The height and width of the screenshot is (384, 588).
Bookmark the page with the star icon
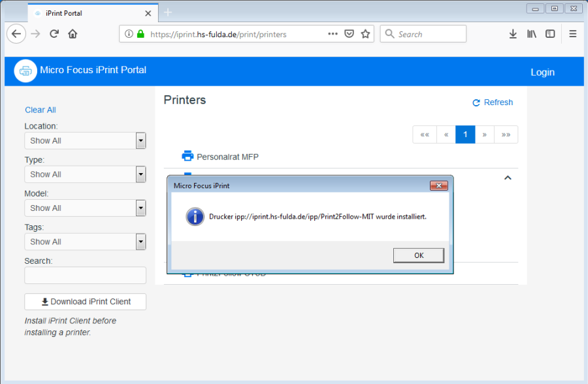tap(365, 33)
